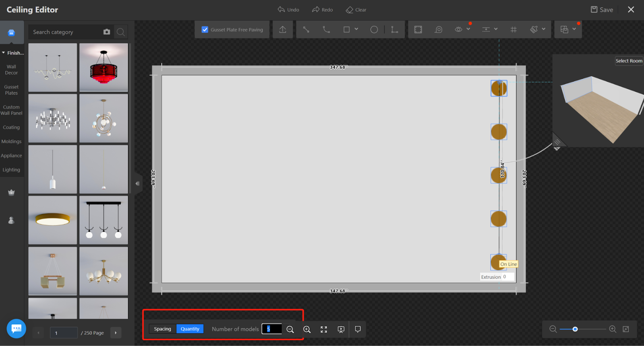This screenshot has width=644, height=346.
Task: Switch distribution mode to Spacing
Action: 163,329
